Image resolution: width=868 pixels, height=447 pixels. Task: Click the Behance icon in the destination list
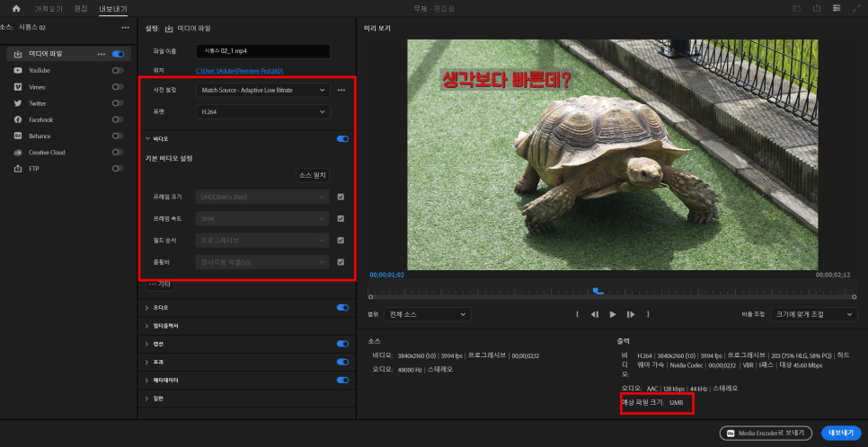point(18,136)
